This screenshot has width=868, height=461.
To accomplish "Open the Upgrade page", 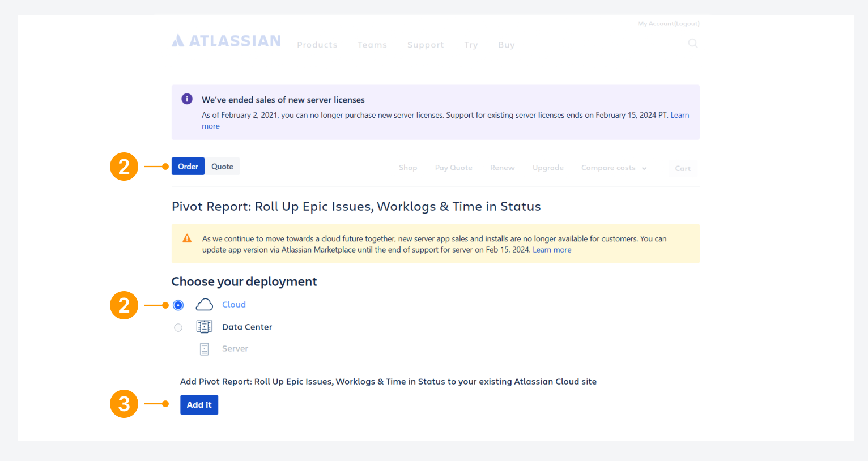I will pyautogui.click(x=548, y=168).
